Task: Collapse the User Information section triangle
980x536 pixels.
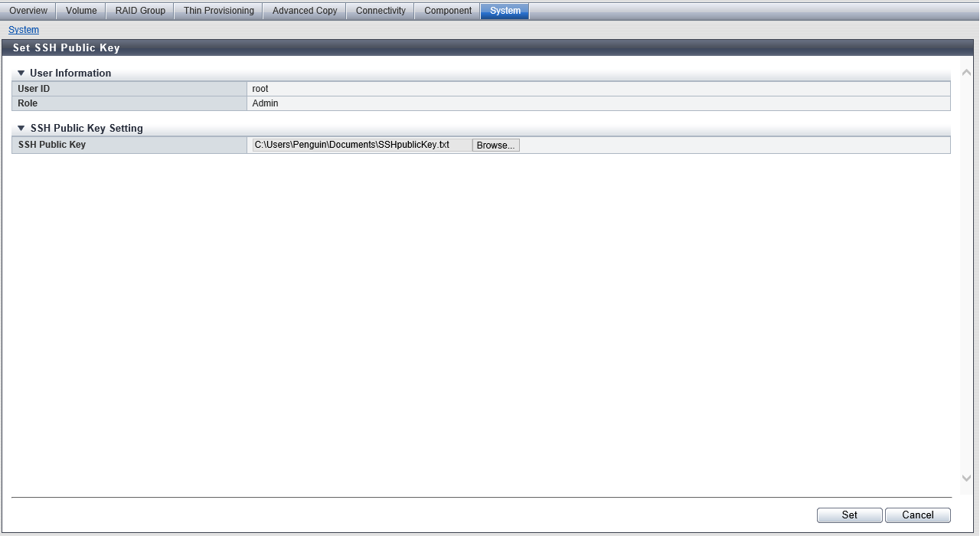Action: pos(21,74)
